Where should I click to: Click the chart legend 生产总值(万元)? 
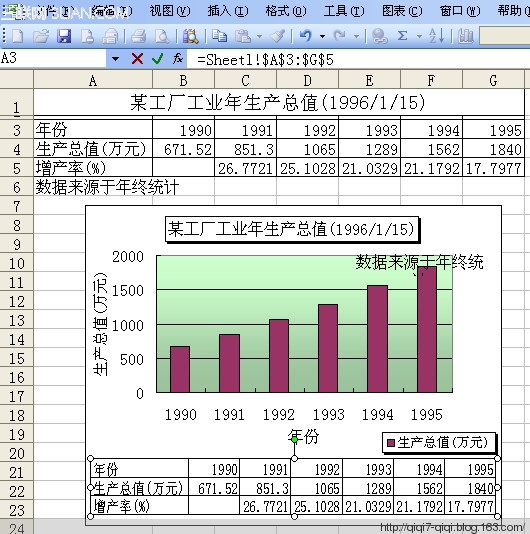click(x=439, y=442)
